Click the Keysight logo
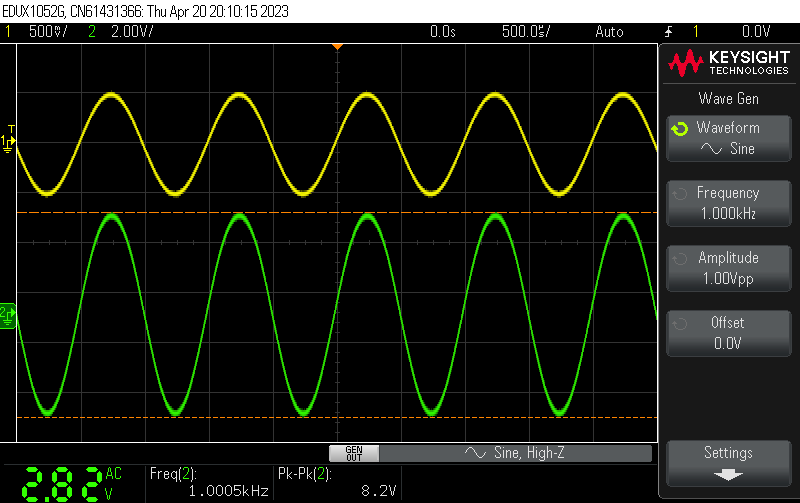 pyautogui.click(x=729, y=63)
